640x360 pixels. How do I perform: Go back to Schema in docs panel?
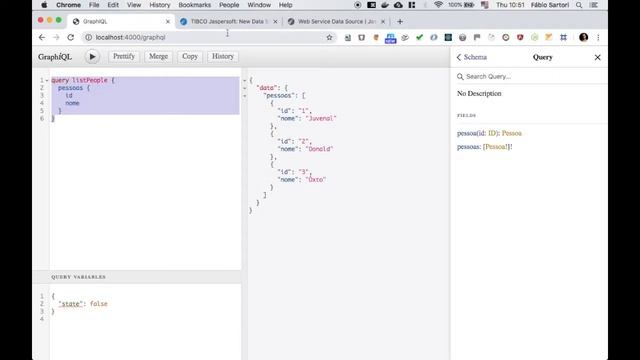[472, 57]
